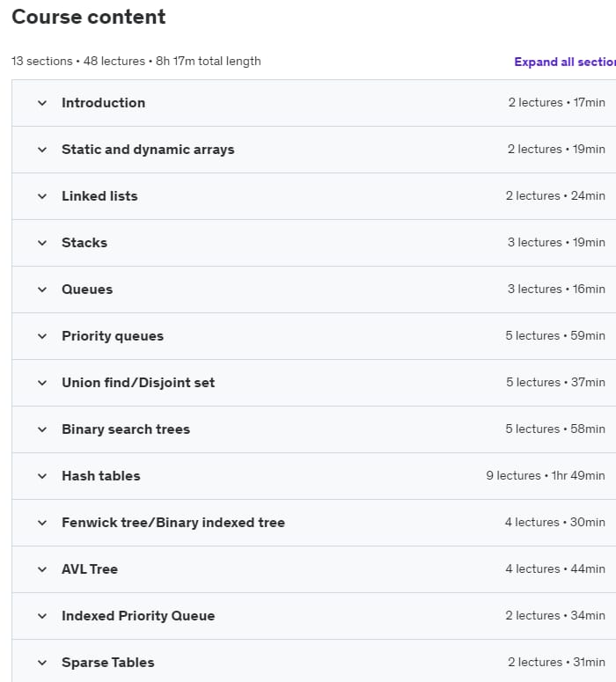Open the Sparse Tables section title
Image resolution: width=616 pixels, height=682 pixels.
(108, 662)
